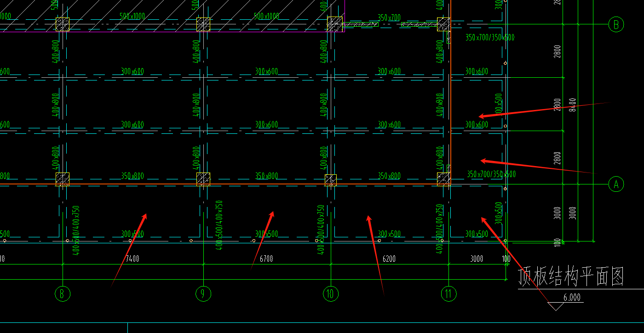Select grid axis bubble 8
Image resolution: width=644 pixels, height=333 pixels.
coord(63,293)
